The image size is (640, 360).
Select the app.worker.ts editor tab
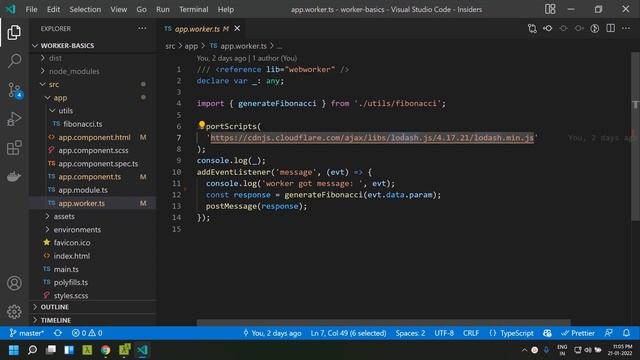click(x=202, y=29)
